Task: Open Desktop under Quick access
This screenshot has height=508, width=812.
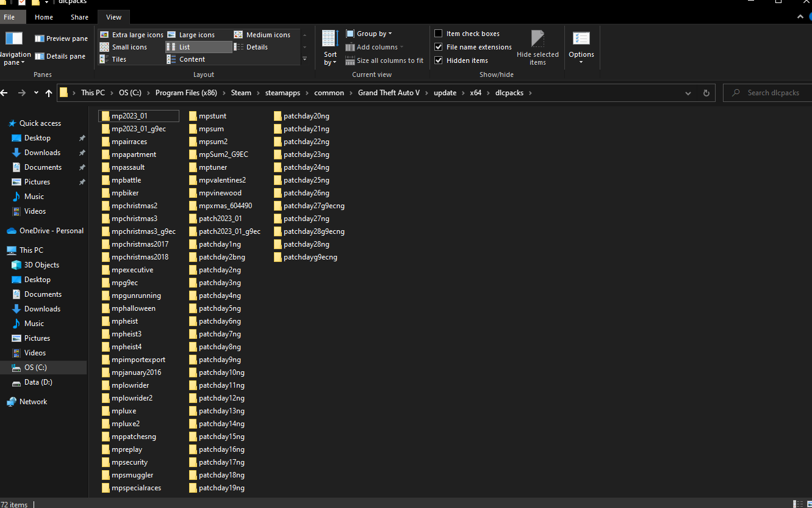Action: click(37, 138)
